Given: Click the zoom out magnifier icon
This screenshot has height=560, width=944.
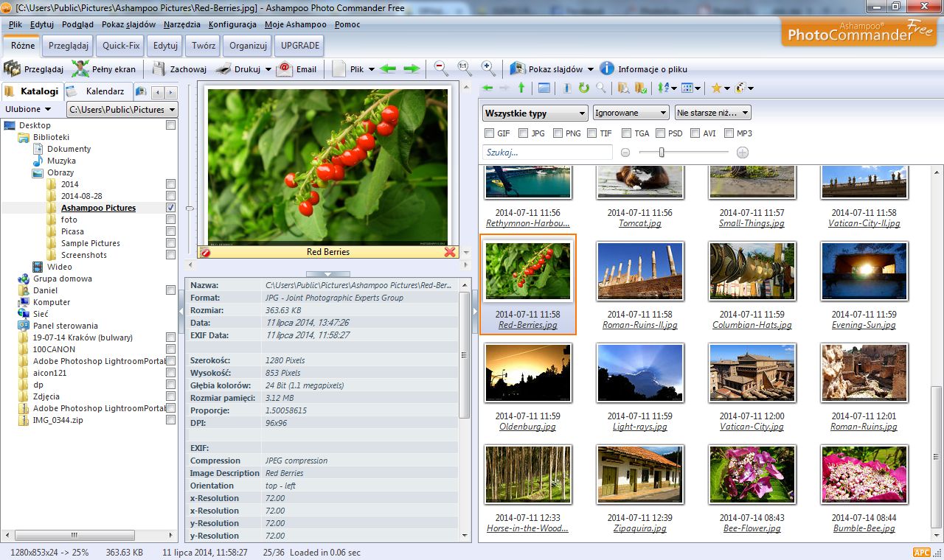Looking at the screenshot, I should pos(440,69).
